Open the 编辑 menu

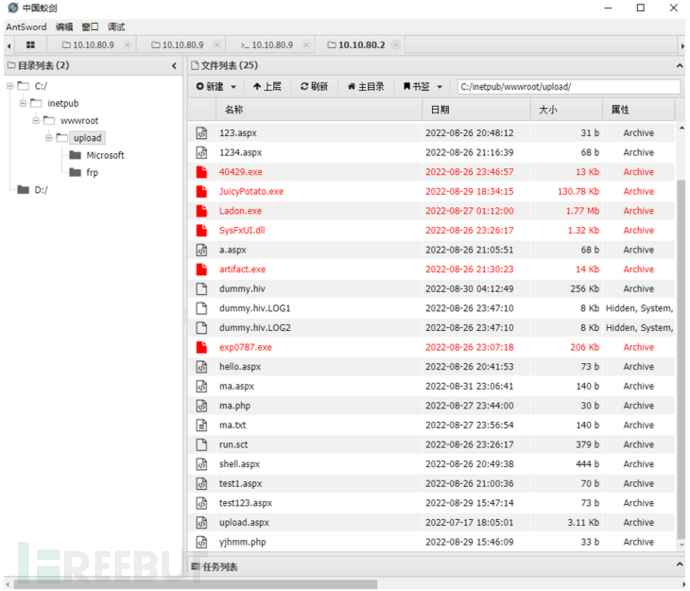click(64, 27)
